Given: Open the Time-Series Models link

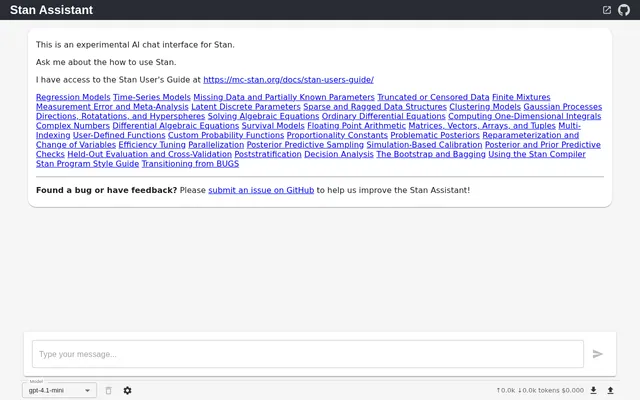Looking at the screenshot, I should 152,97.
